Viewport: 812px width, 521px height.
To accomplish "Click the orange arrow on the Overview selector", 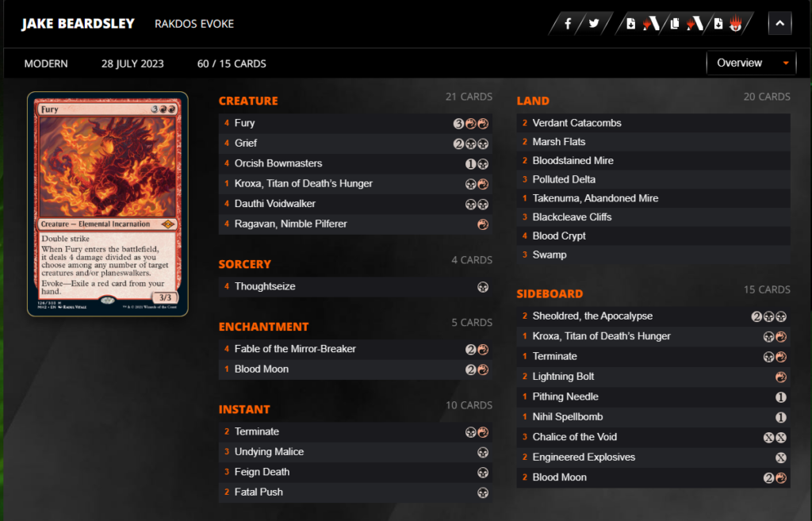I will point(786,63).
